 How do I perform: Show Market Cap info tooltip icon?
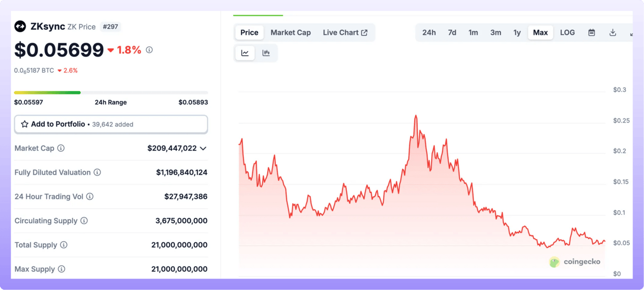tap(61, 148)
